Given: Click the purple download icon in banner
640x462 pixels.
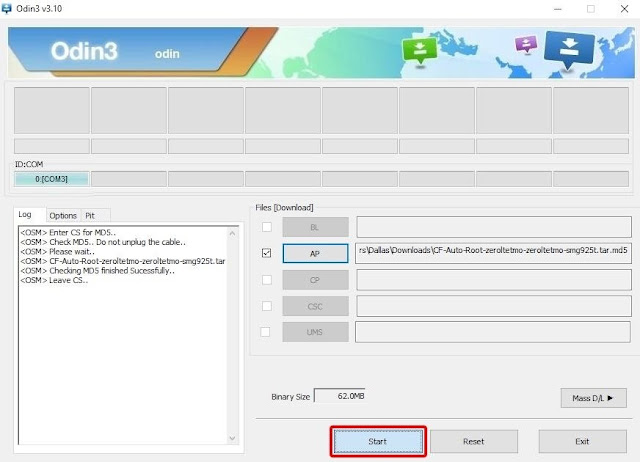Looking at the screenshot, I should click(x=526, y=44).
